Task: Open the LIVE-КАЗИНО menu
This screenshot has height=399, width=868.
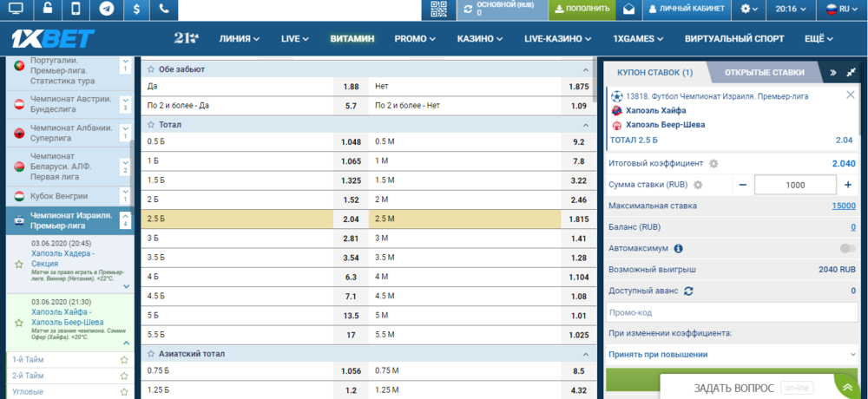Action: (x=557, y=39)
